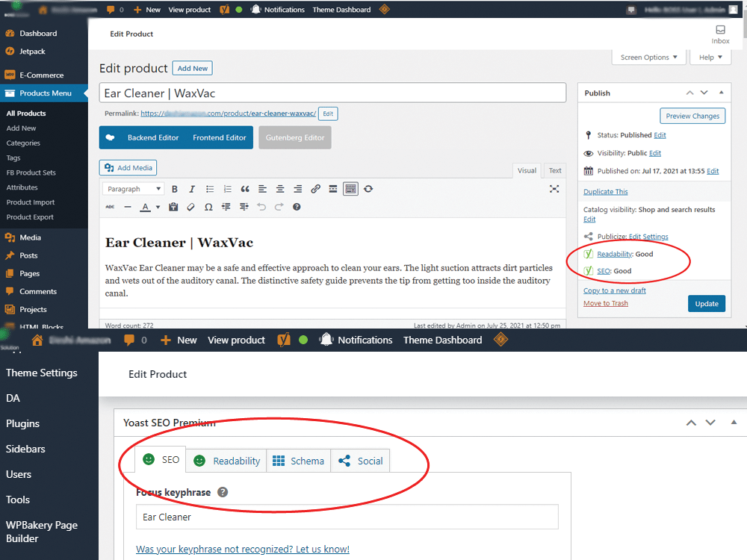Align text right
747x560 pixels.
(x=298, y=189)
